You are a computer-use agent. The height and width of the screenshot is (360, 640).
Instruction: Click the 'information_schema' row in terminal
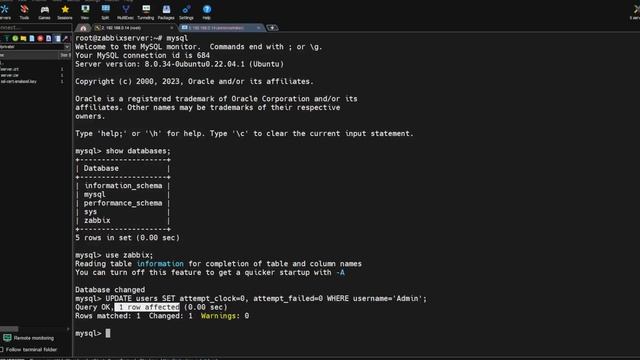(x=123, y=186)
